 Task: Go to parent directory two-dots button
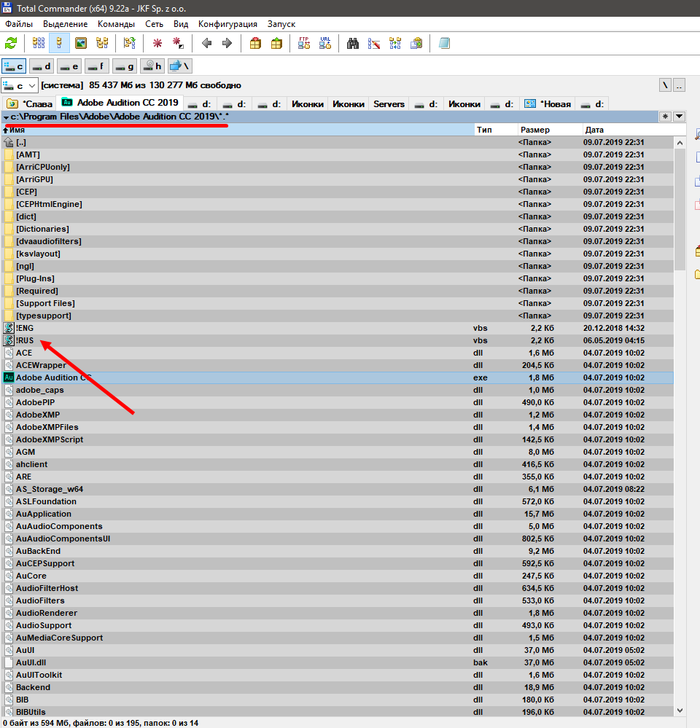click(x=679, y=85)
